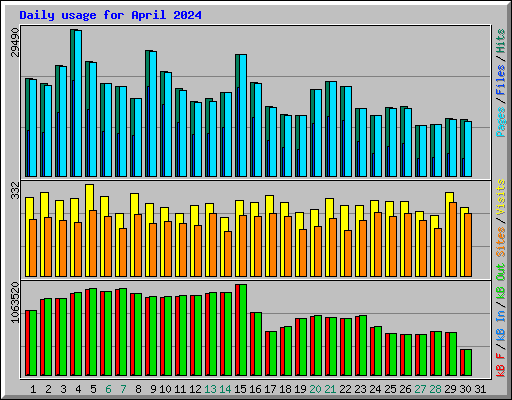Click the green "Hits" legend label

pos(501,41)
